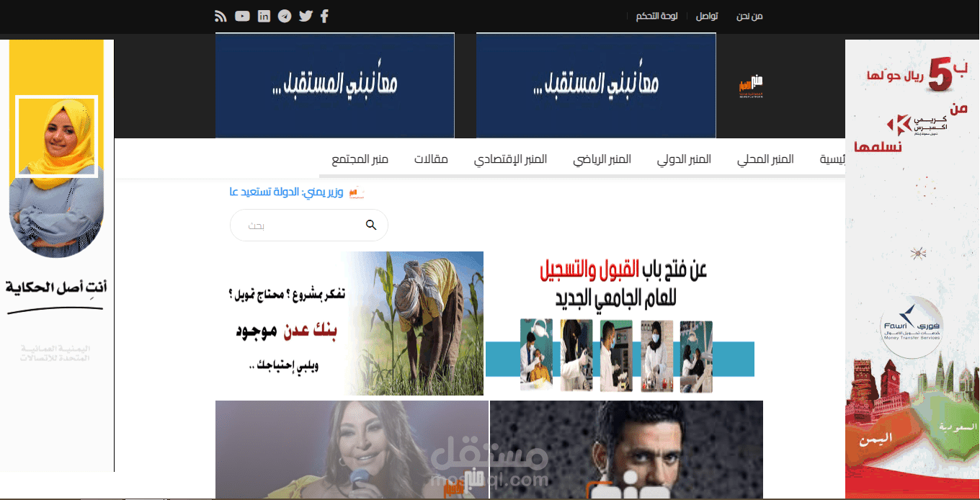The image size is (980, 500).
Task: Go to المنبر الدولي section
Action: click(684, 159)
